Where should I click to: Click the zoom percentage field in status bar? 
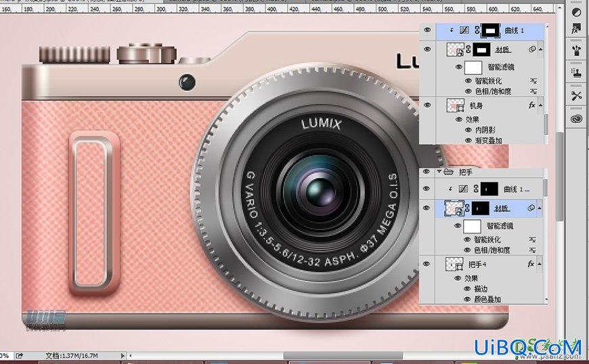(5, 355)
